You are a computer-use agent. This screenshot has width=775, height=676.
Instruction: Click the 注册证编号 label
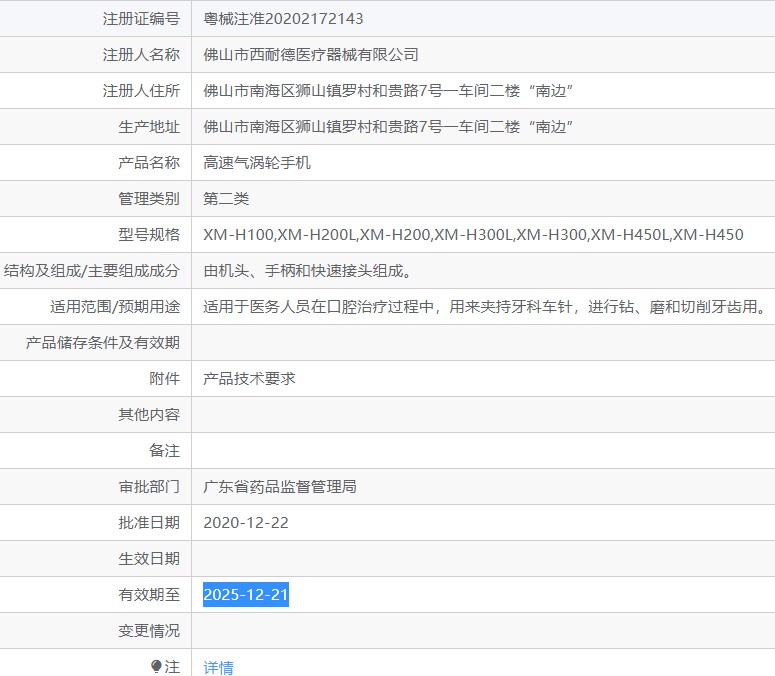[x=141, y=19]
